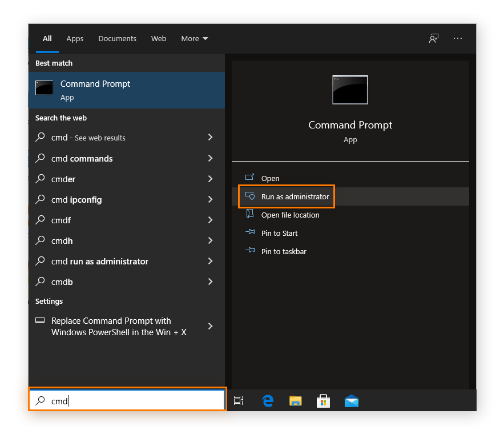Image resolution: width=504 pixels, height=434 pixels.
Task: Expand the 'cmd commands' suggestion arrow
Action: [x=210, y=158]
